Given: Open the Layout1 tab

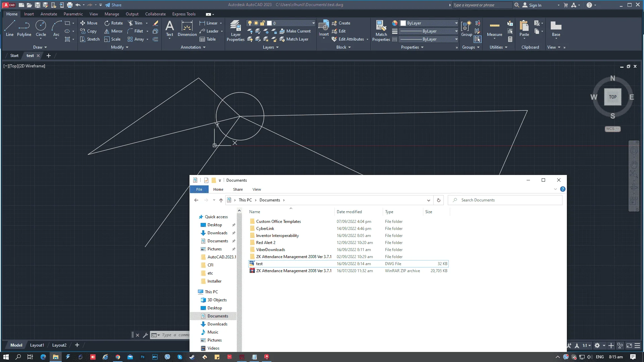Looking at the screenshot, I should tap(37, 345).
